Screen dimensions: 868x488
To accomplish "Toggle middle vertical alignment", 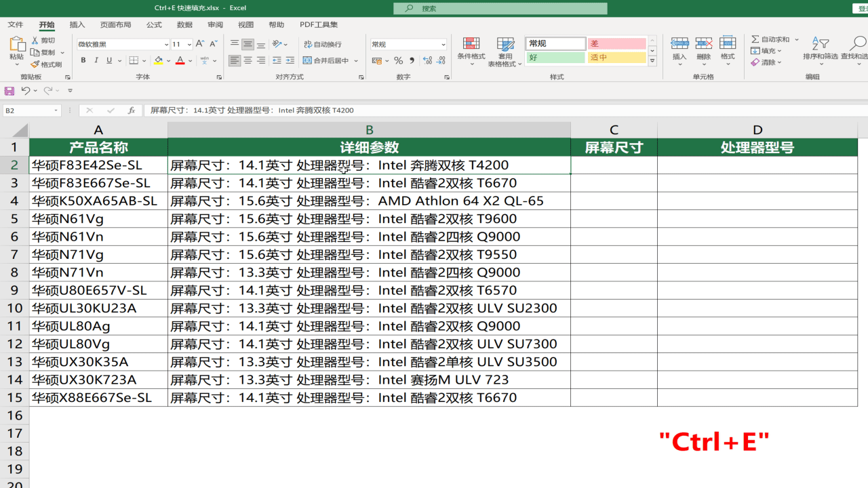I will 248,44.
